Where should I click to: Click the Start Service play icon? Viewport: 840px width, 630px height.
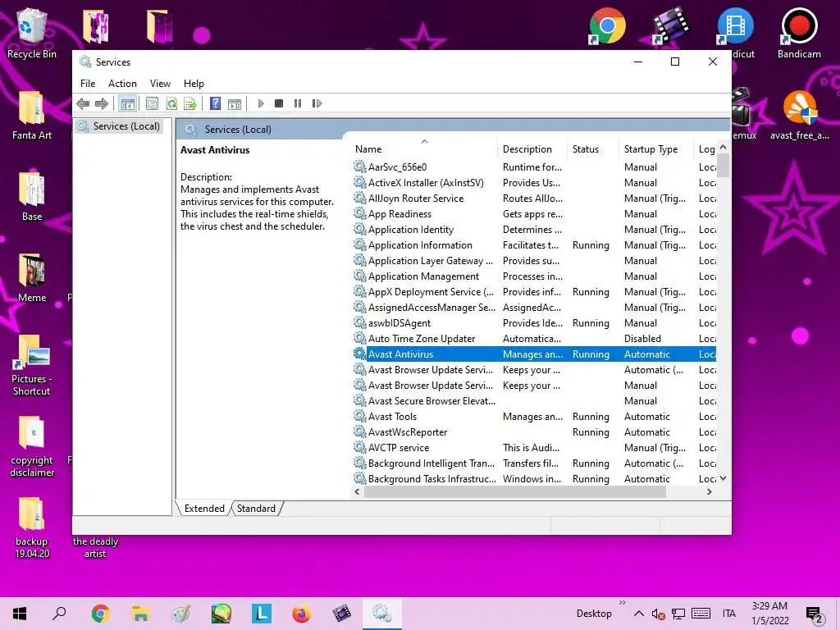point(261,103)
